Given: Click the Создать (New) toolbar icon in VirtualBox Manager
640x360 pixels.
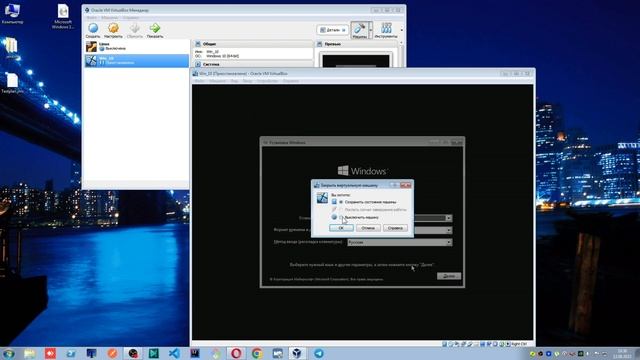Looking at the screenshot, I should [93, 30].
